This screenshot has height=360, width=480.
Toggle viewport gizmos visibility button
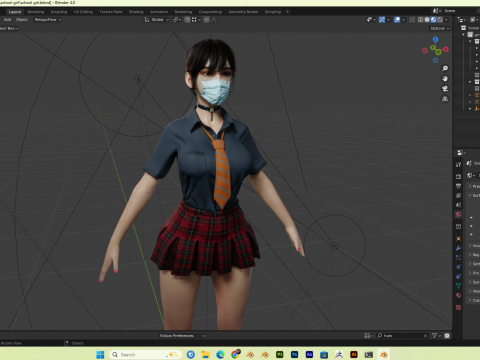[x=382, y=20]
